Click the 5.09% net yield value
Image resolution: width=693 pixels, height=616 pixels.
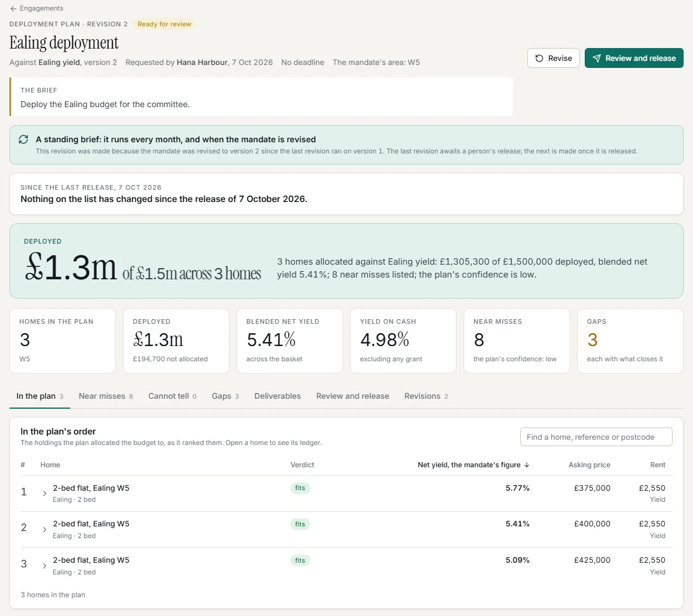pyautogui.click(x=517, y=560)
